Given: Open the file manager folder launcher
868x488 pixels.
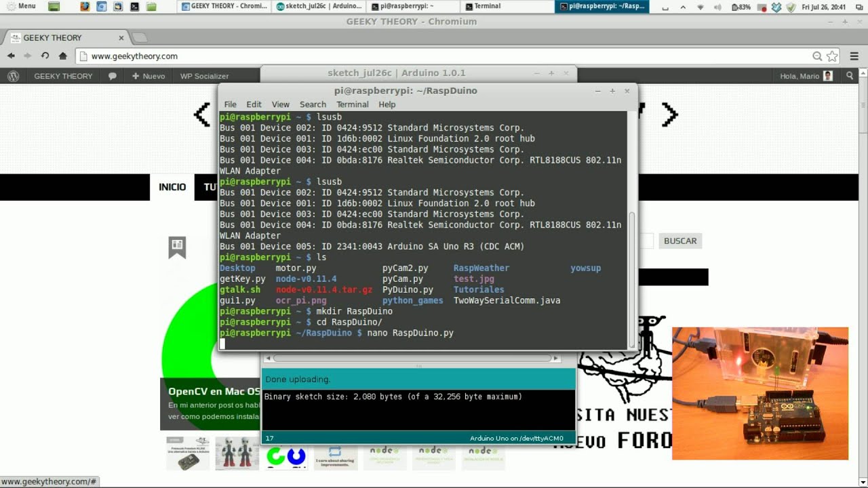Looking at the screenshot, I should (151, 7).
